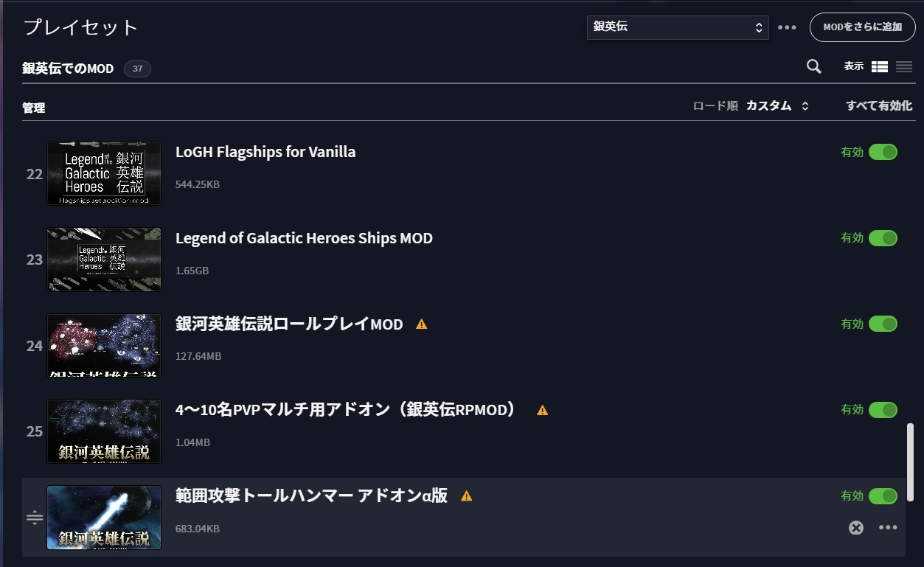Click Legend of Galactic Heroes Ships thumbnail

click(104, 259)
